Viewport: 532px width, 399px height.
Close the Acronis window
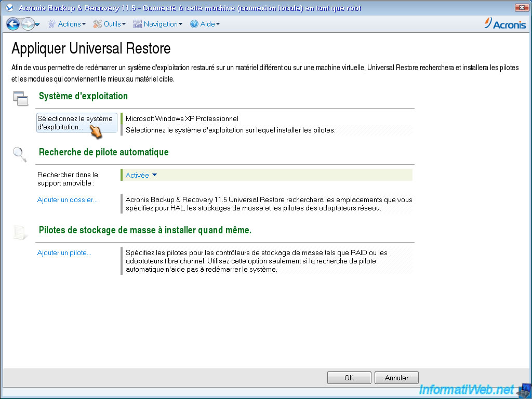tap(522, 7)
